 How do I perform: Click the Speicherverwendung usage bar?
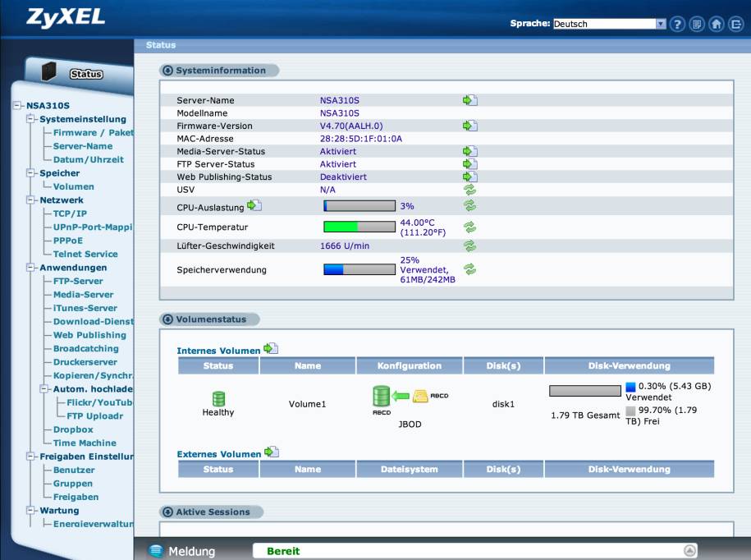[x=359, y=269]
